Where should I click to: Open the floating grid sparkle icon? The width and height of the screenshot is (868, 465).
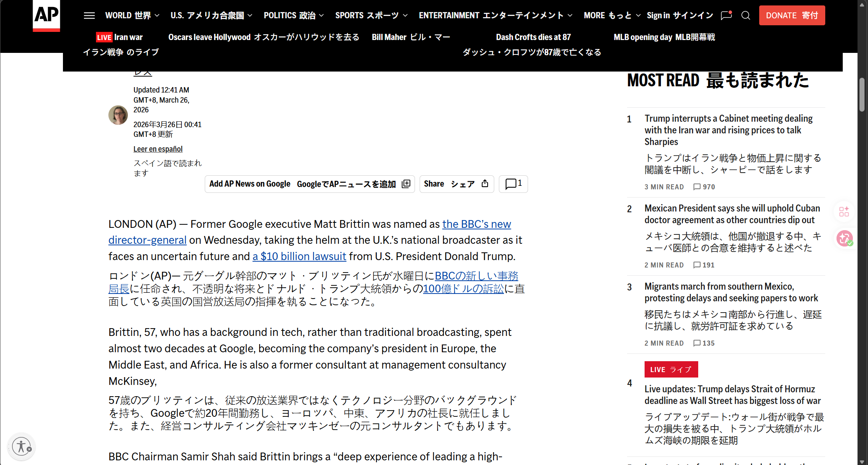point(844,212)
